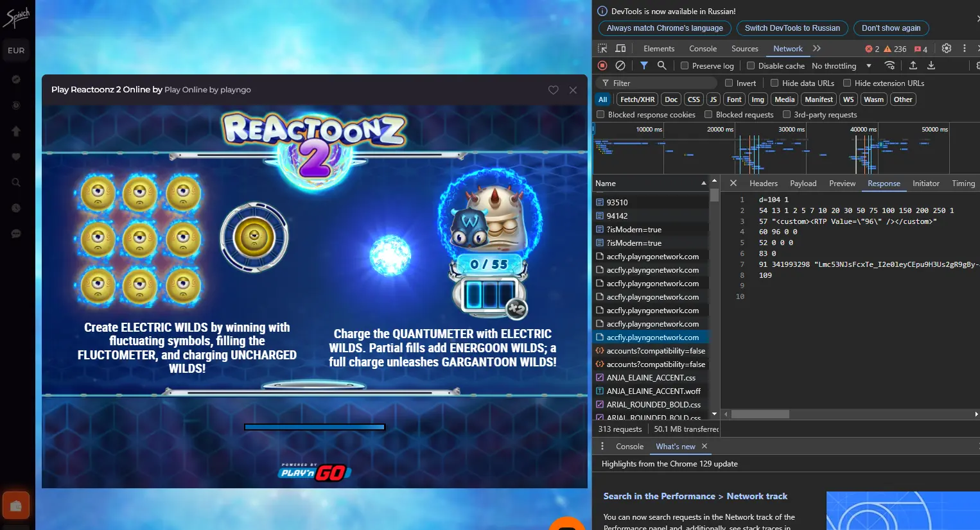The height and width of the screenshot is (530, 980).
Task: Click Always match Chrome's language
Action: coord(665,28)
